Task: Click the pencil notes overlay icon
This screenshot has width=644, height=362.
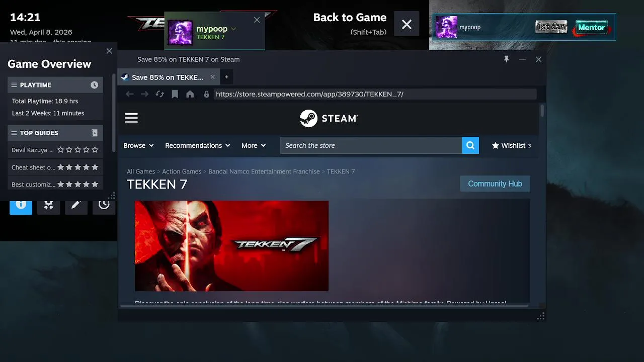Action: click(x=76, y=206)
